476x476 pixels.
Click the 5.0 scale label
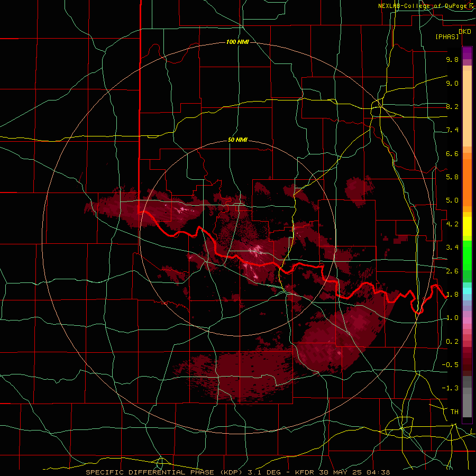tap(452, 200)
